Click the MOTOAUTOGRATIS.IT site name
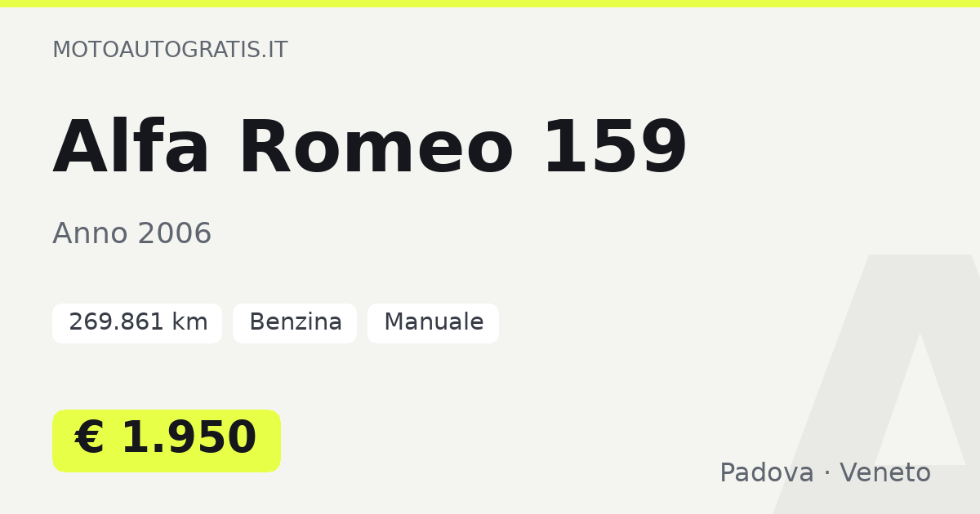The height and width of the screenshot is (514, 980). point(170,50)
